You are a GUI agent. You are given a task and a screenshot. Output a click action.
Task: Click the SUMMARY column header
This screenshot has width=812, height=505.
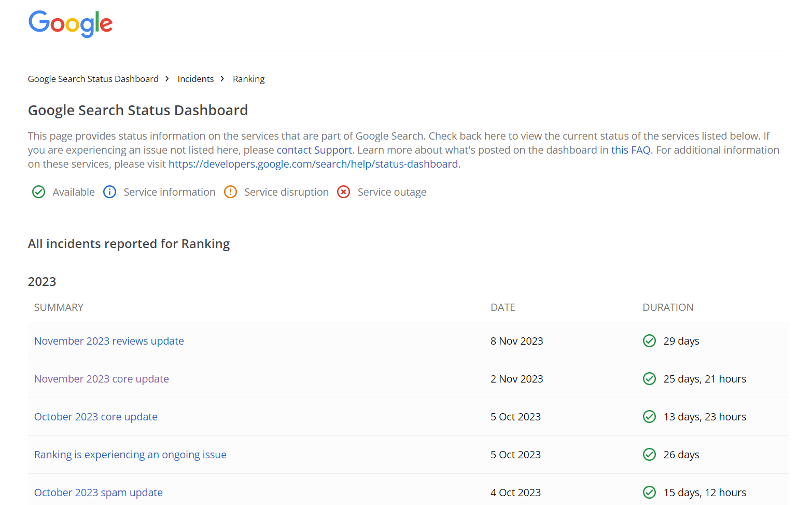59,307
